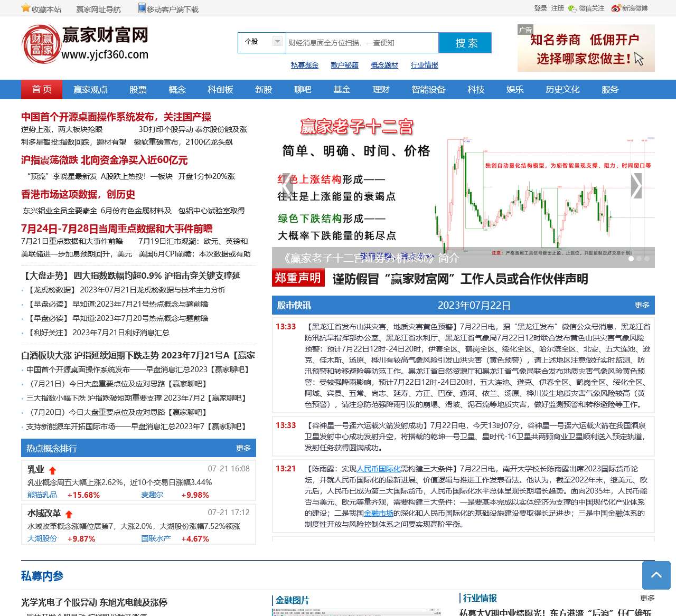
Task: Advance carousel using the right arrow
Action: 636,185
